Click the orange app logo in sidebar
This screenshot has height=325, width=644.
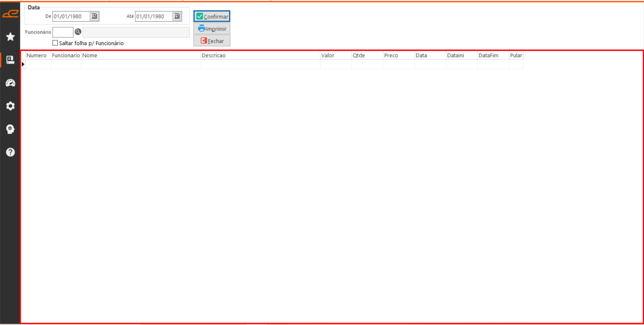click(x=10, y=14)
